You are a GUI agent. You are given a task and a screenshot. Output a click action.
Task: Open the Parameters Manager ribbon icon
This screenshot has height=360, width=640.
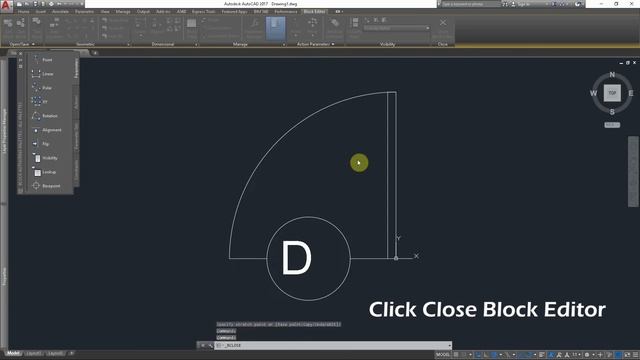[x=254, y=28]
